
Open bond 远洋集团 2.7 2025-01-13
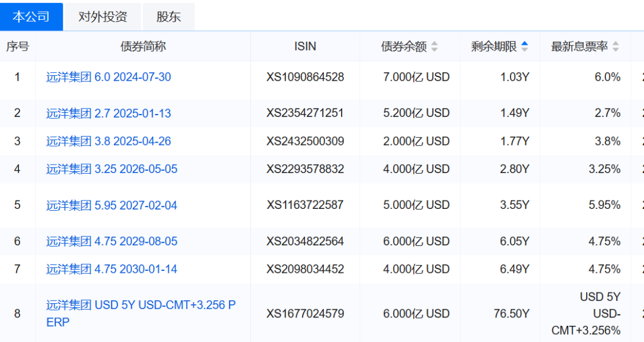click(109, 113)
